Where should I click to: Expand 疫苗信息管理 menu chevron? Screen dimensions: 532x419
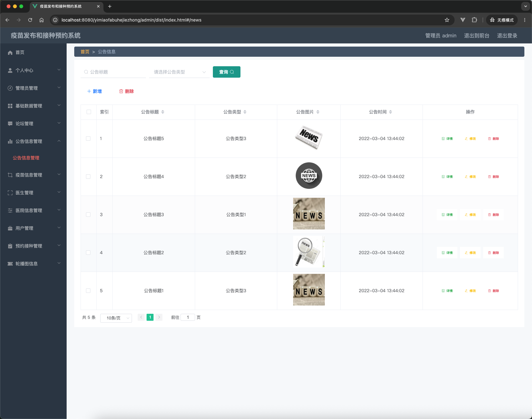pos(59,175)
